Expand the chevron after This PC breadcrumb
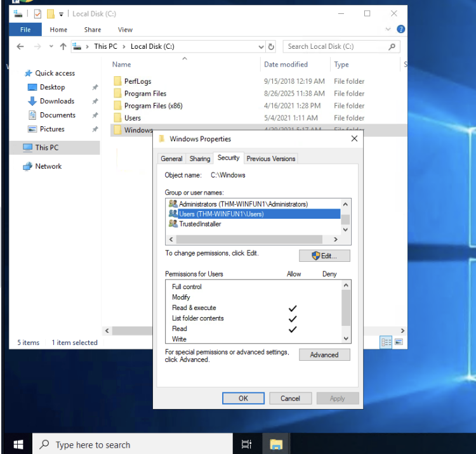The image size is (476, 454). coord(124,47)
